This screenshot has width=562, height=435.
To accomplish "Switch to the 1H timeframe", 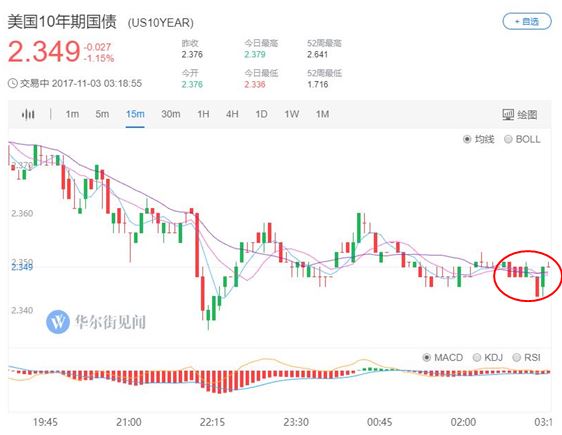I will (x=203, y=114).
